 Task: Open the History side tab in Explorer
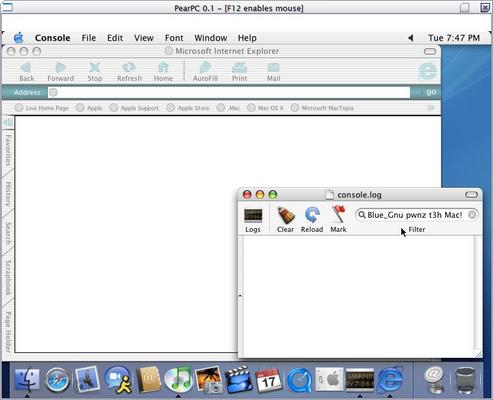tap(8, 194)
